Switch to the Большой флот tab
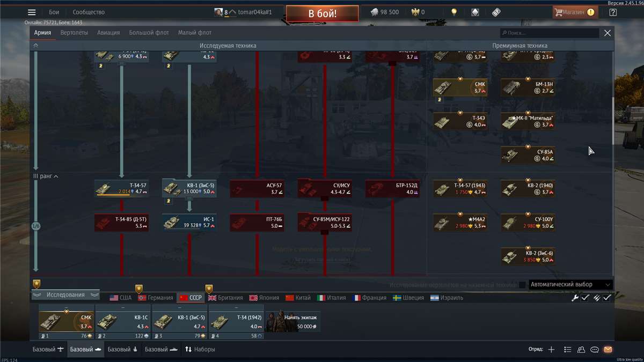Screen dimensions: 644x362 149,33
